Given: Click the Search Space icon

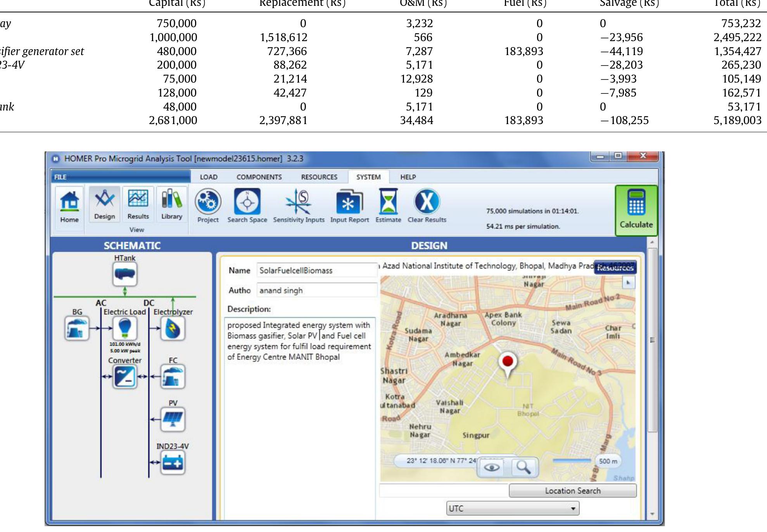Looking at the screenshot, I should [x=247, y=202].
